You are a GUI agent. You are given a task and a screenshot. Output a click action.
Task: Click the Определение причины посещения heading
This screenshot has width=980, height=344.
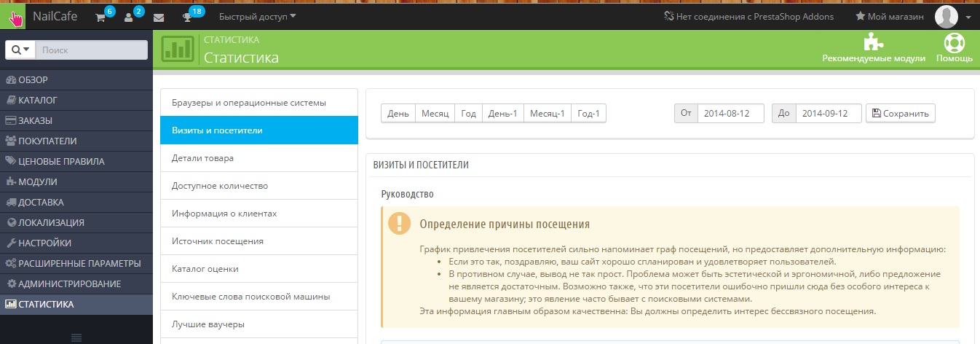point(505,224)
